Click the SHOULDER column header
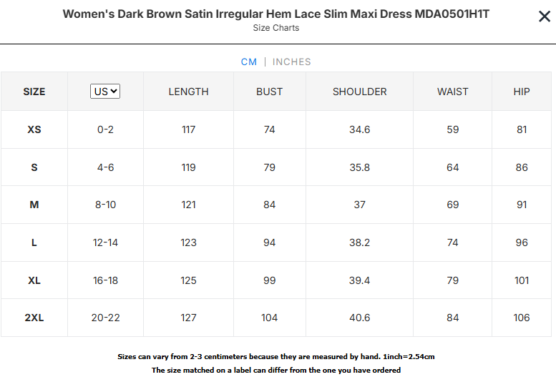The width and height of the screenshot is (556, 392). click(x=359, y=92)
